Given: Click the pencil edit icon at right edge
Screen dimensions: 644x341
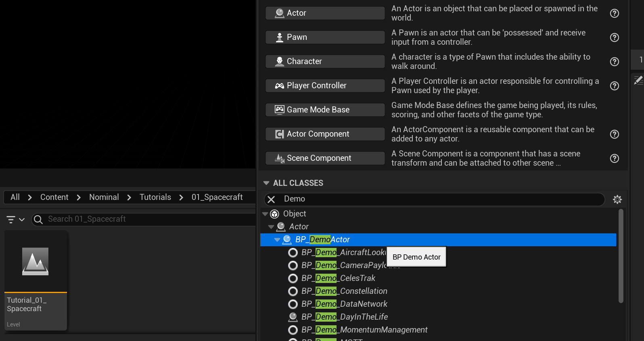Looking at the screenshot, I should [x=638, y=80].
